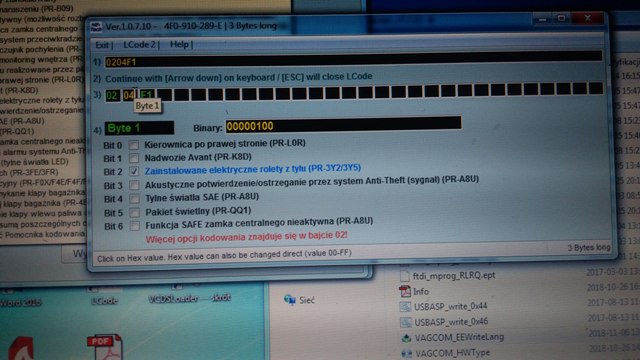Uncheck Bit 2 elektryczne rolety checkbox
The image size is (640, 360).
point(134,171)
